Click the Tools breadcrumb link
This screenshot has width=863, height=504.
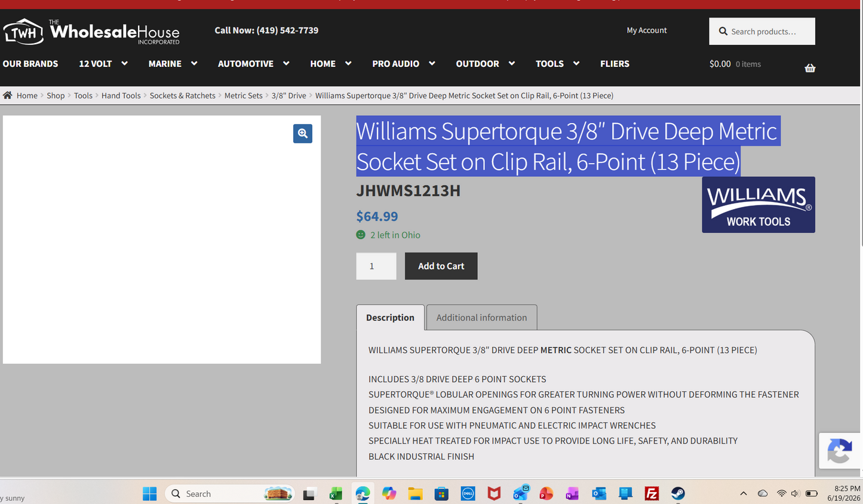pyautogui.click(x=83, y=96)
